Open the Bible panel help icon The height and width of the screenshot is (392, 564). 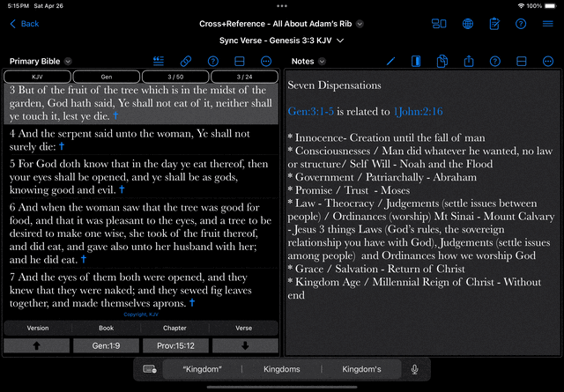213,61
